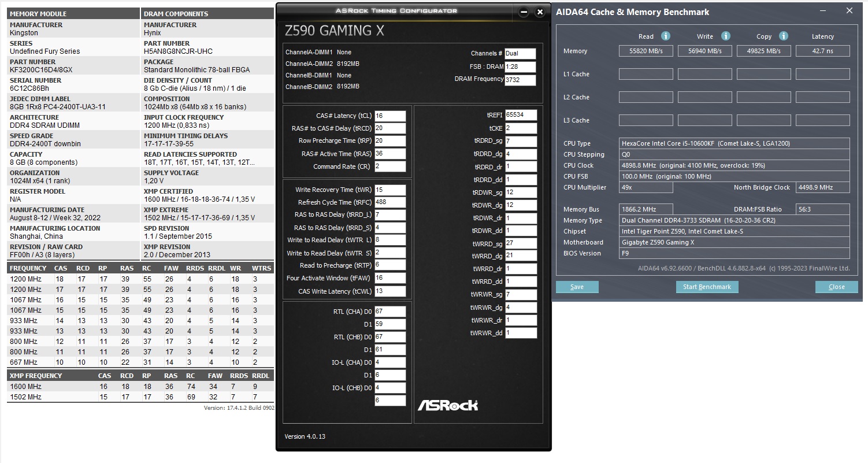Click the CPU Clock value in AIDA64
Viewport: 868px width, 463px height.
click(x=735, y=165)
